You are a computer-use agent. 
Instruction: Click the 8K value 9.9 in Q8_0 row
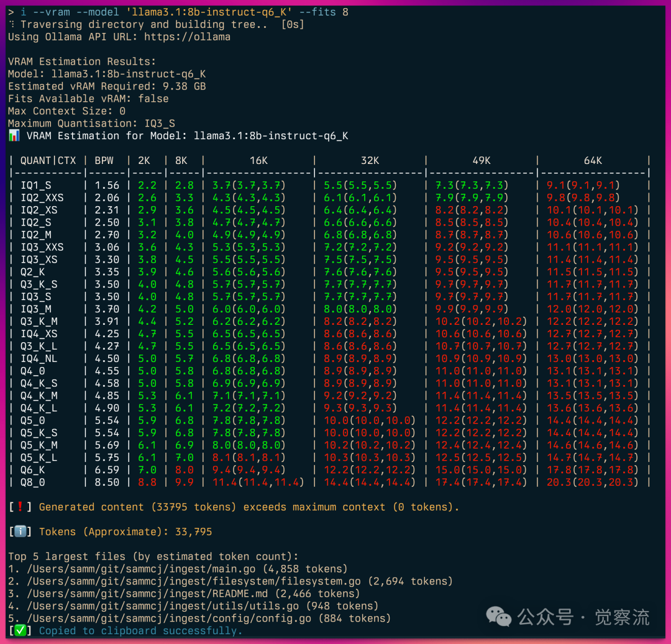(x=185, y=483)
